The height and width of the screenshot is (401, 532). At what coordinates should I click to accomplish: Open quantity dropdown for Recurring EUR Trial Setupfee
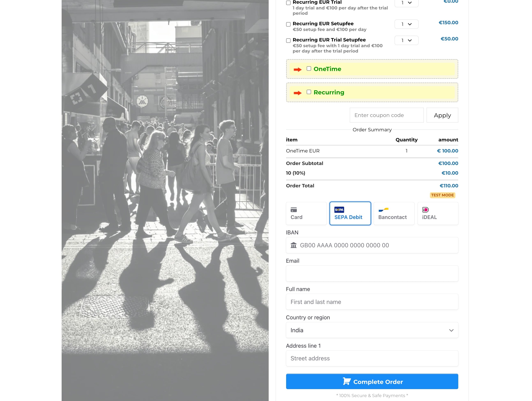click(x=406, y=40)
